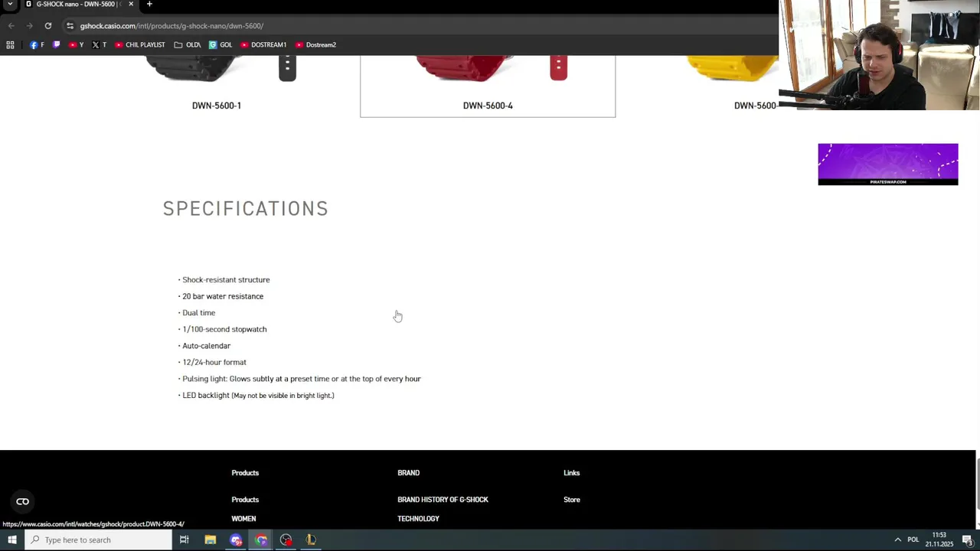Go back using the browser back arrow

tap(11, 25)
